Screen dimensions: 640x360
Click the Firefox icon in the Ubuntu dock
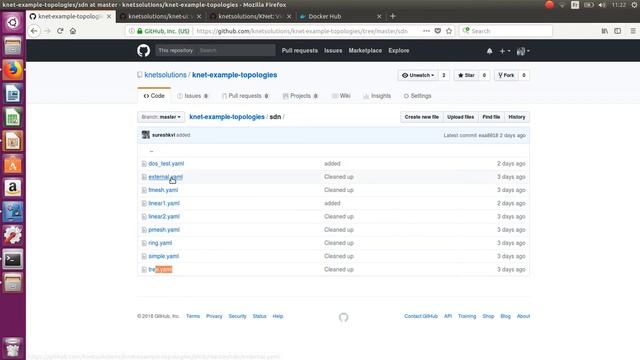click(x=13, y=70)
